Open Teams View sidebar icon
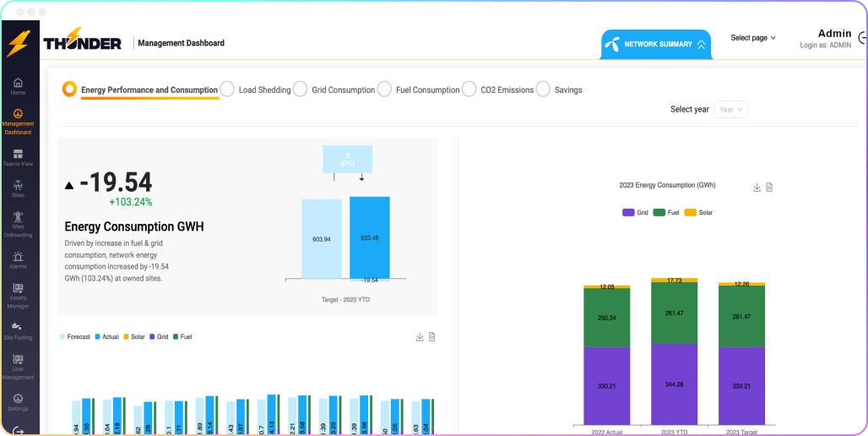The height and width of the screenshot is (436, 868). point(18,155)
